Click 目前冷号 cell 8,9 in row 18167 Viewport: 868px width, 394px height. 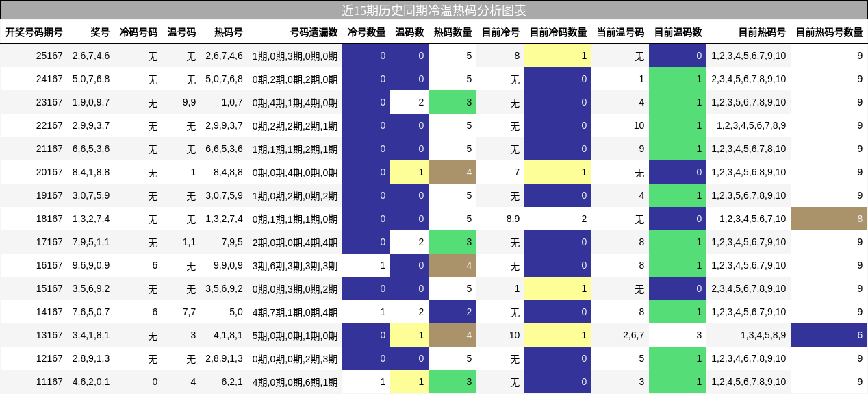(x=513, y=219)
